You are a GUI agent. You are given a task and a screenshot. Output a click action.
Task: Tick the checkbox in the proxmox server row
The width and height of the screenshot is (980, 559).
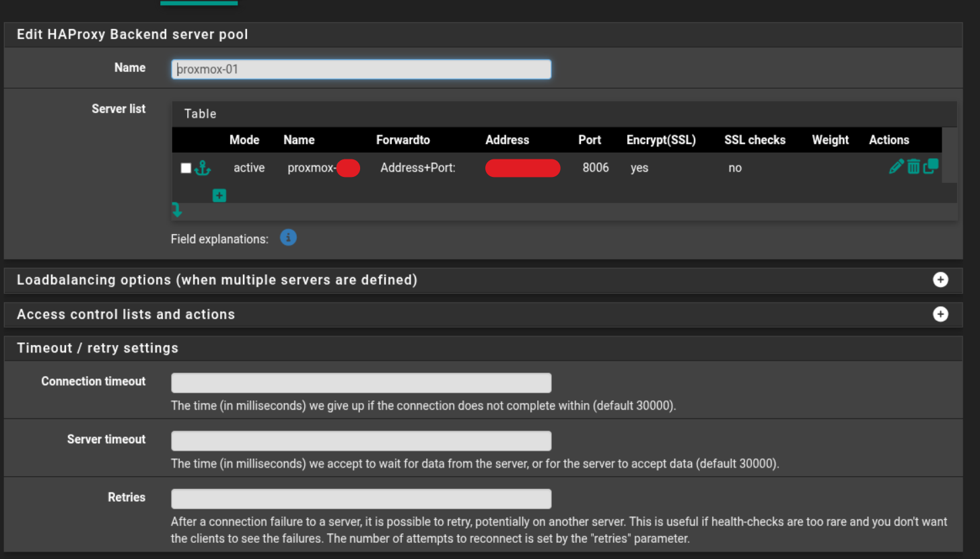click(x=186, y=168)
